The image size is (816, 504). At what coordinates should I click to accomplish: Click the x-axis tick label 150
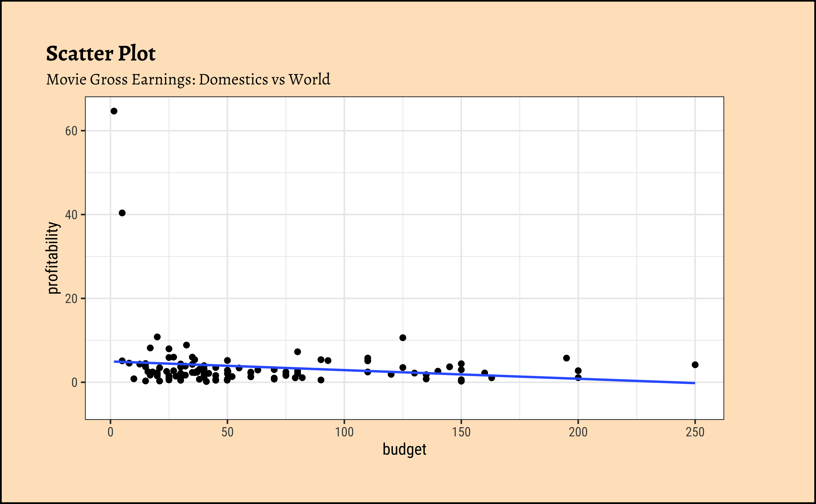pos(461,432)
